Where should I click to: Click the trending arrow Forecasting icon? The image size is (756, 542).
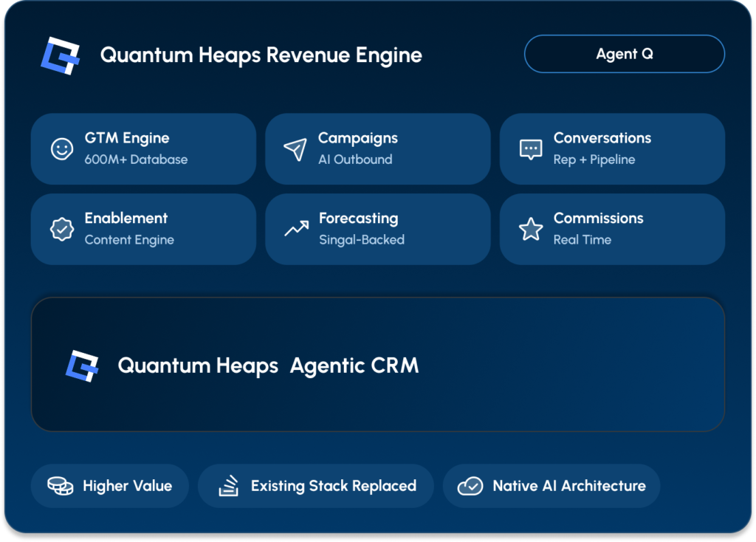296,228
